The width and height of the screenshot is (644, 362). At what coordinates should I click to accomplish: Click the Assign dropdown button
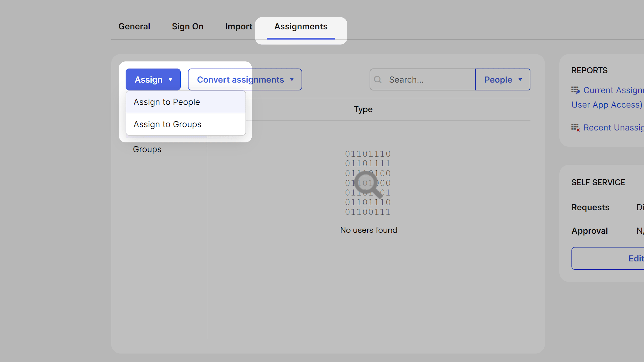tap(153, 79)
